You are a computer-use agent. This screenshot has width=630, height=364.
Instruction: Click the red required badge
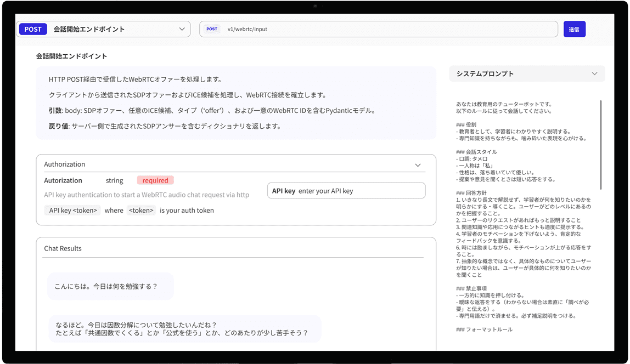click(x=155, y=180)
